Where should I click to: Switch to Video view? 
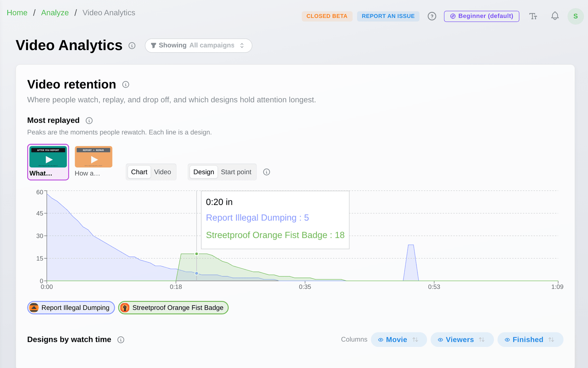(x=162, y=172)
